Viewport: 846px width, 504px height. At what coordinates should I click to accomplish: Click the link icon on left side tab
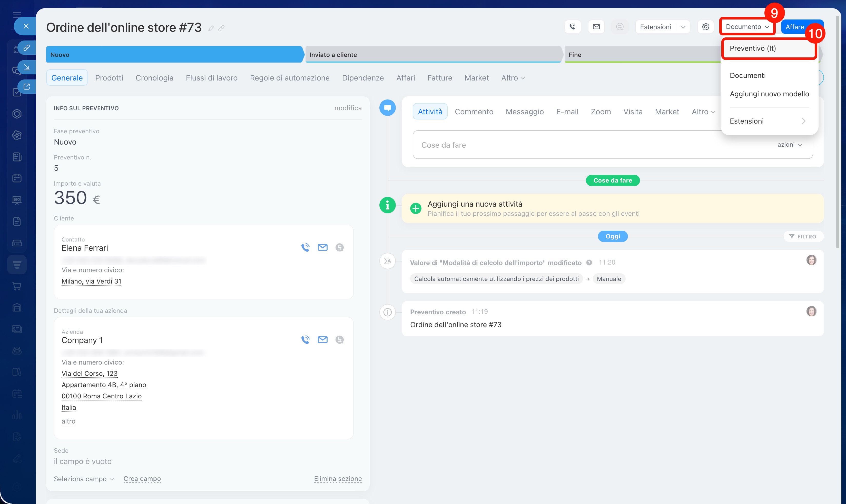(x=26, y=48)
